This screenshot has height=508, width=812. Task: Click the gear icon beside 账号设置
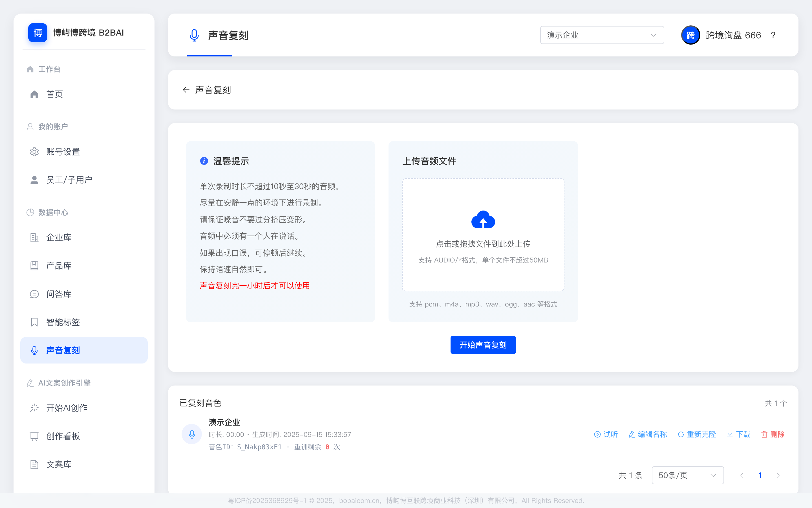pos(34,152)
